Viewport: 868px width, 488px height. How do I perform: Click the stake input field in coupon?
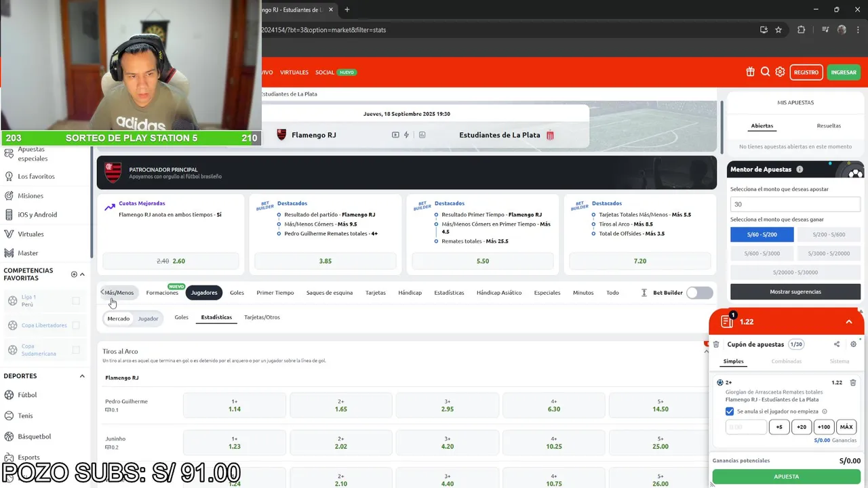point(746,427)
